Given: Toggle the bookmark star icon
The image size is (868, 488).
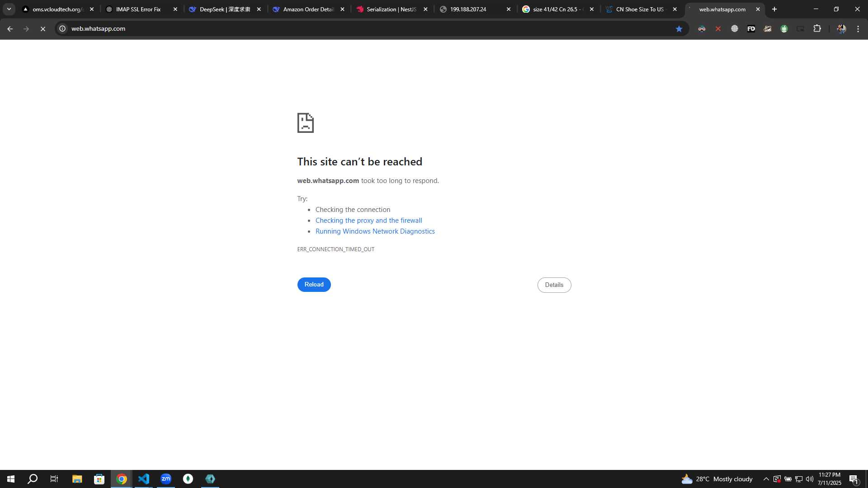Looking at the screenshot, I should coord(679,29).
